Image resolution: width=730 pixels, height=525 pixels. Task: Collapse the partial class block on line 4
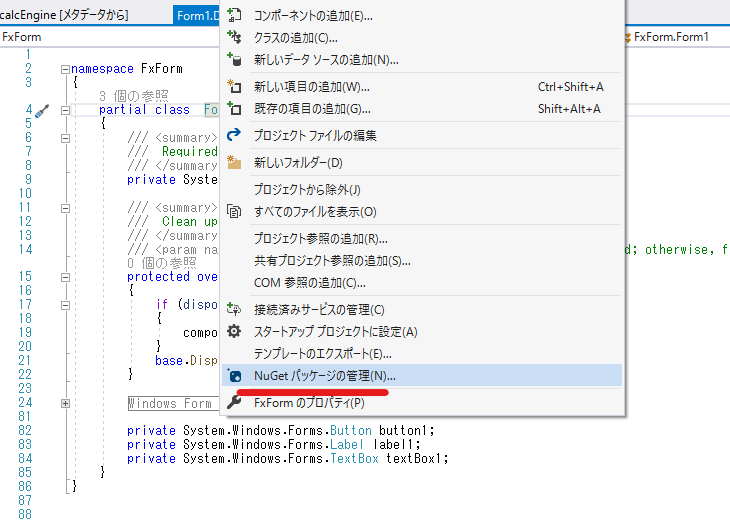coord(65,110)
